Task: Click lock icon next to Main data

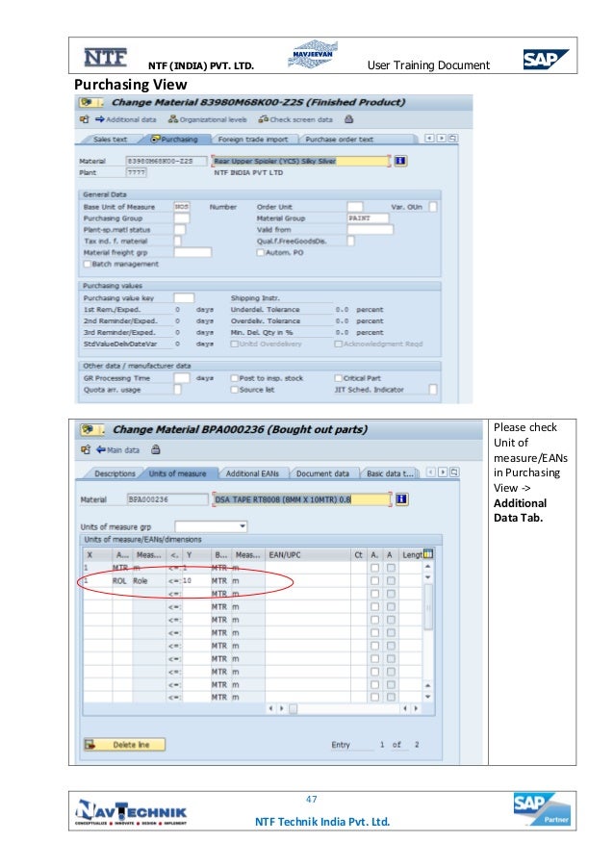Action: tap(156, 449)
